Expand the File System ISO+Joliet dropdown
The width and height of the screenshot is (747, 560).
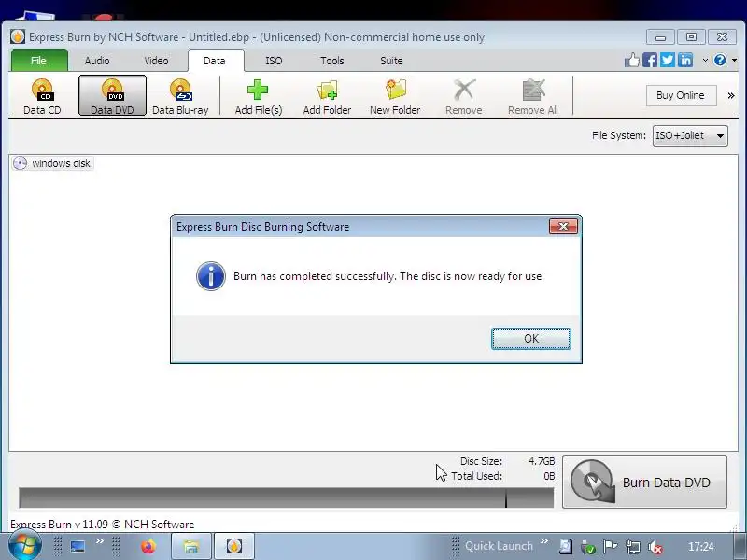(690, 135)
